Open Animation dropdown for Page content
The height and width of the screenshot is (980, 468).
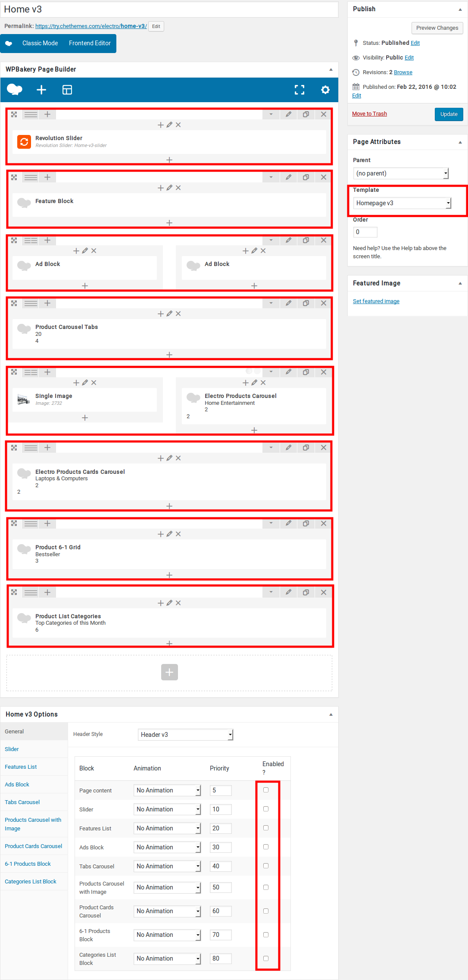167,790
